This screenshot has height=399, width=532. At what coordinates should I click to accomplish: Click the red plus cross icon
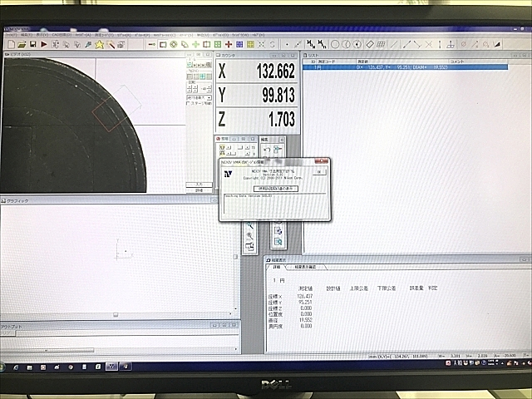[229, 44]
